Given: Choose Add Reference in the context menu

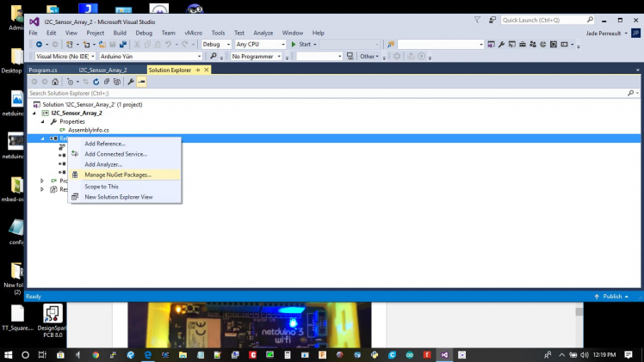Looking at the screenshot, I should pyautogui.click(x=104, y=144).
